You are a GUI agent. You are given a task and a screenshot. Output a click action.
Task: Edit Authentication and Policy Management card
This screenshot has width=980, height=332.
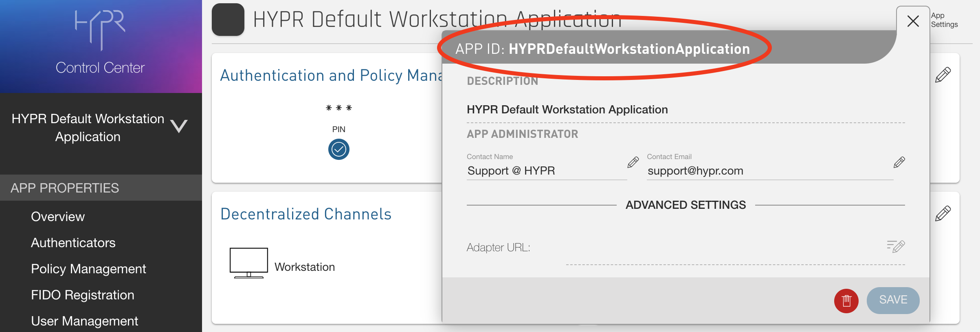943,75
